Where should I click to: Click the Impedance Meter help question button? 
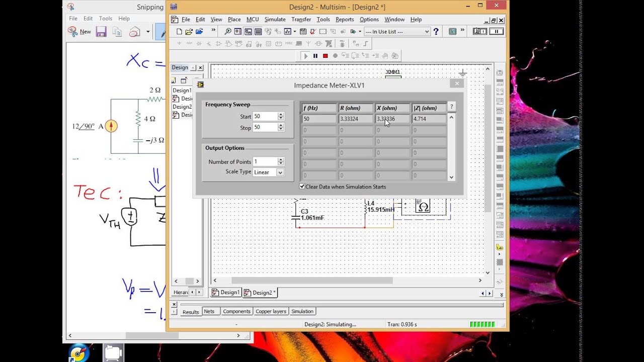point(451,107)
